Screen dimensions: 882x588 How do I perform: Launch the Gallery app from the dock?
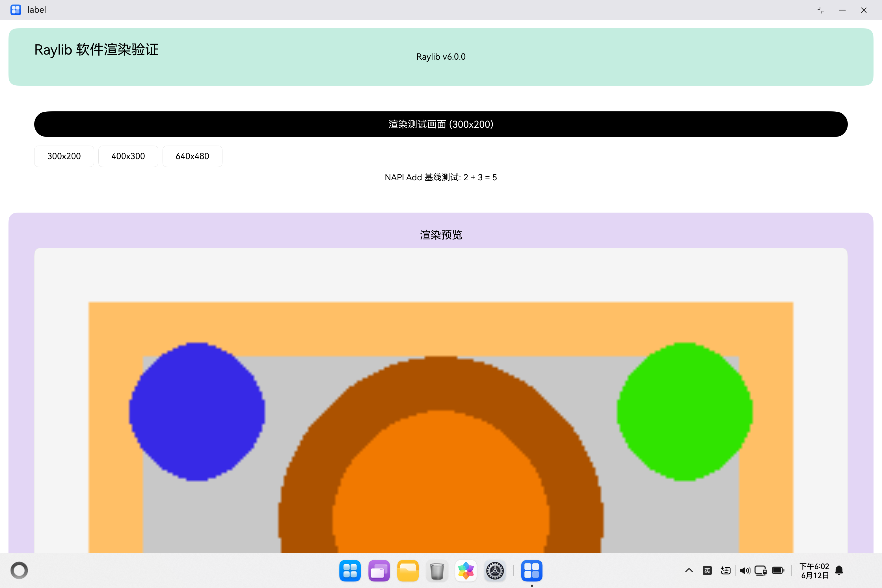(x=466, y=571)
